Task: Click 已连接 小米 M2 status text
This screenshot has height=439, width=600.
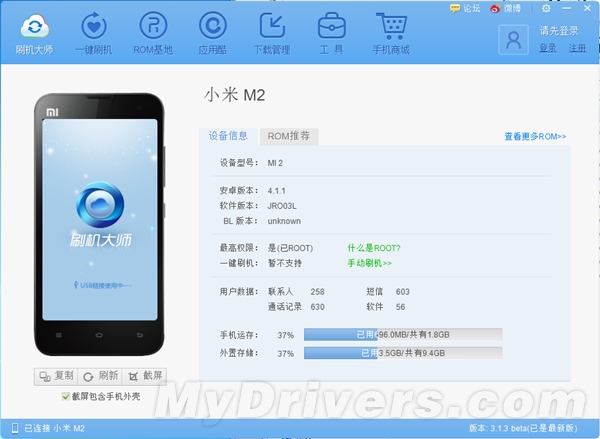Action: tap(54, 428)
